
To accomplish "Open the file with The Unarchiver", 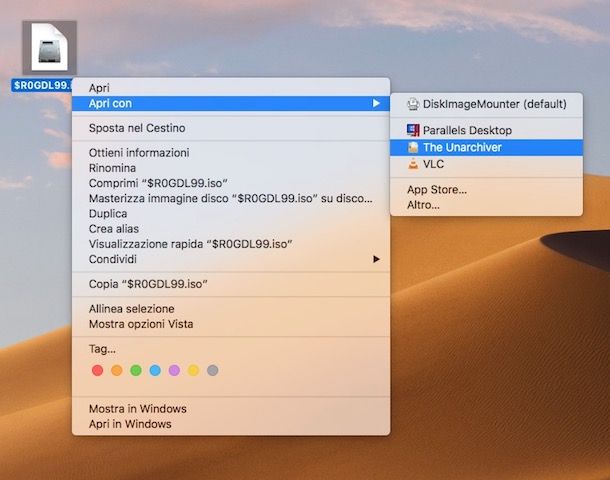I will click(x=486, y=147).
